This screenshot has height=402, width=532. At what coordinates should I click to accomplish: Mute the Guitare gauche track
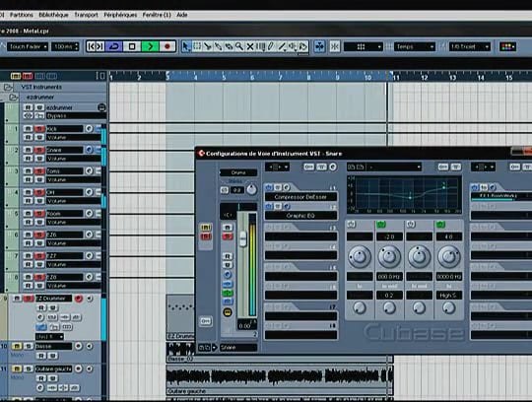pyautogui.click(x=17, y=368)
